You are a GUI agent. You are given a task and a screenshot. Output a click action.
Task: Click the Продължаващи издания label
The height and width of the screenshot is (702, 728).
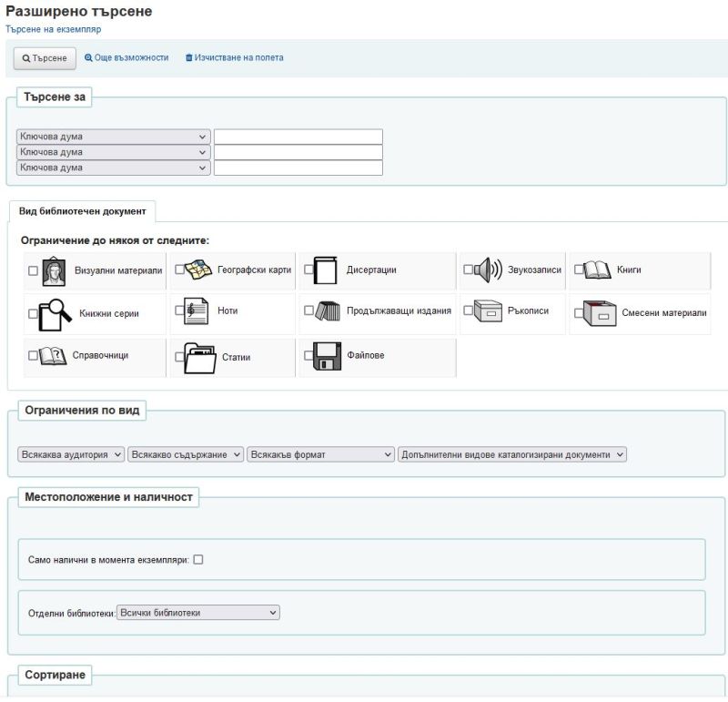[399, 310]
